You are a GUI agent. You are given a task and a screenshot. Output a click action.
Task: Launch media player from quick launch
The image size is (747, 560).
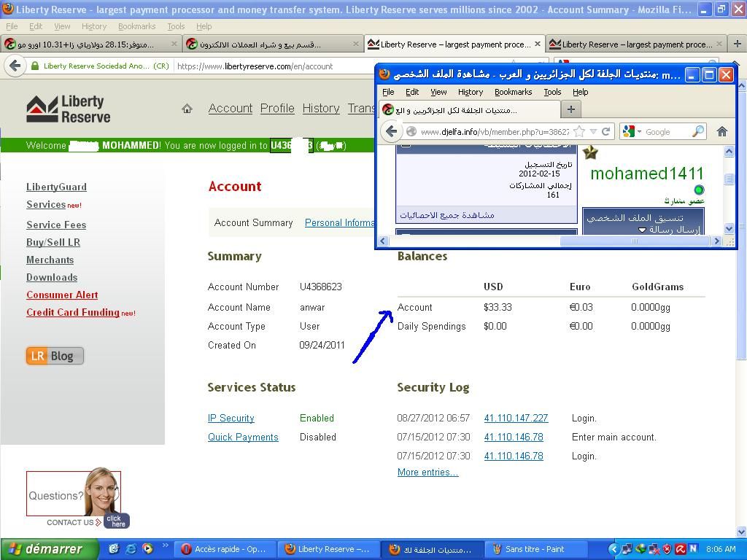click(147, 549)
